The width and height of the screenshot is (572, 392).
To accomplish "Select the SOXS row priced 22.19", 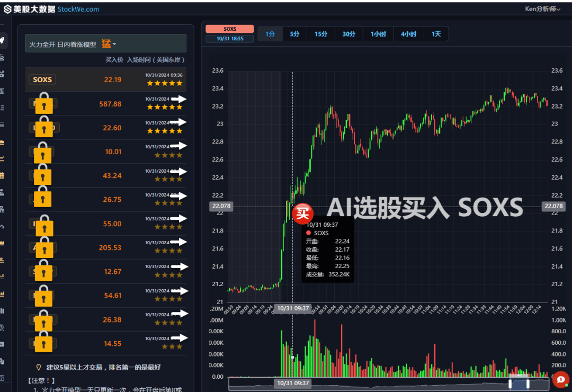I will tap(106, 79).
